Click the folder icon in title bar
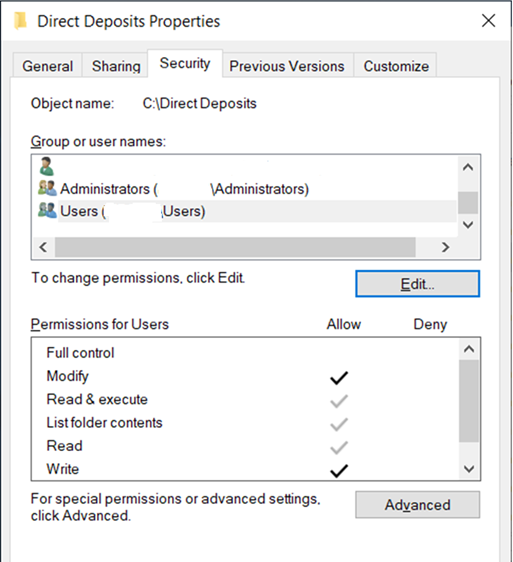 pyautogui.click(x=20, y=20)
